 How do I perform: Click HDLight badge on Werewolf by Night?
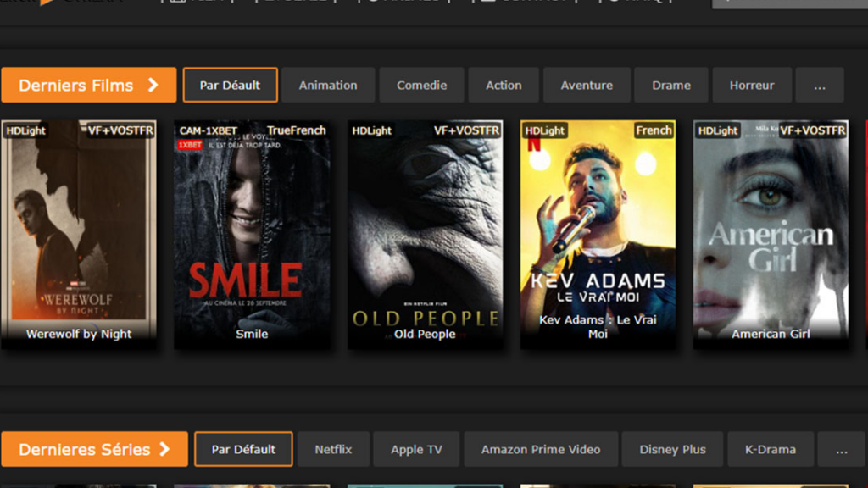point(25,130)
